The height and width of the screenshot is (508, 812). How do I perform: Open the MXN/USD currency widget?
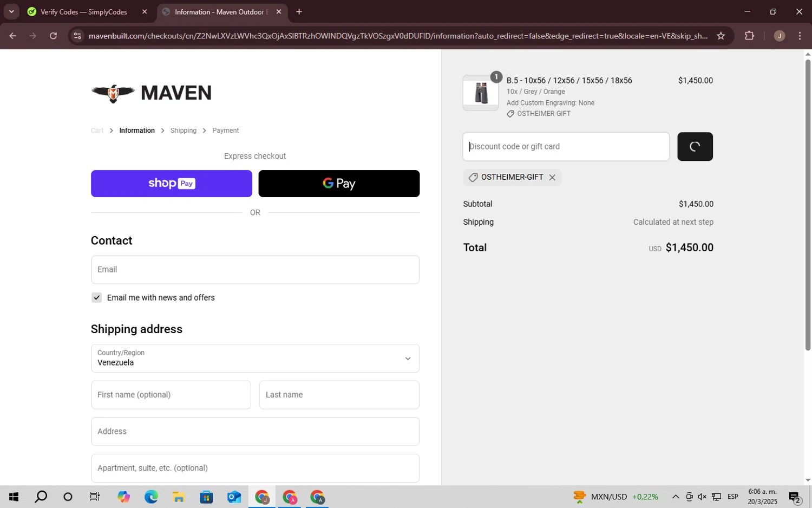click(616, 497)
